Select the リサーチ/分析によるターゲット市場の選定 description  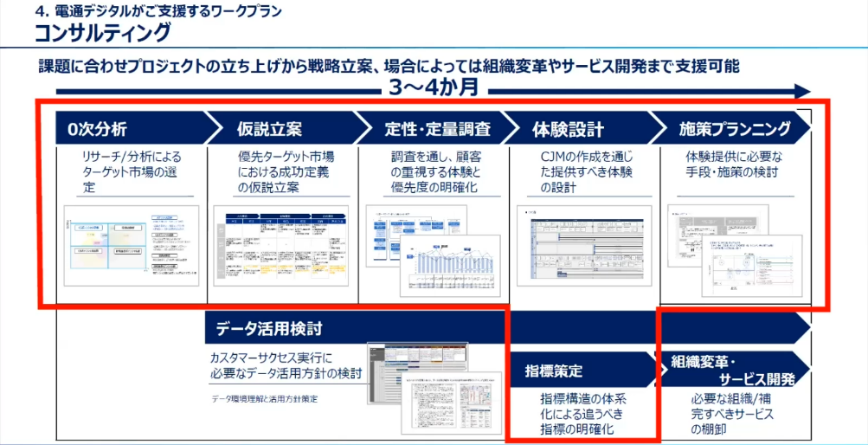[130, 171]
